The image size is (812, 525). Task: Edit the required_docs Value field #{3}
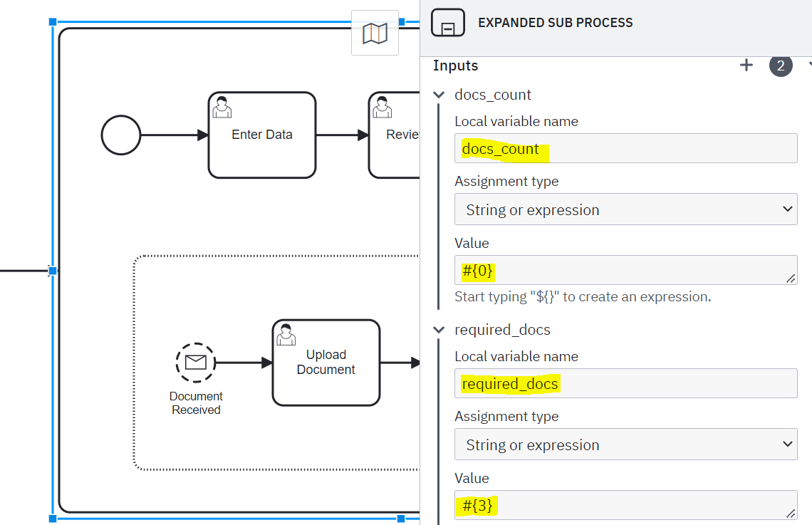click(625, 505)
